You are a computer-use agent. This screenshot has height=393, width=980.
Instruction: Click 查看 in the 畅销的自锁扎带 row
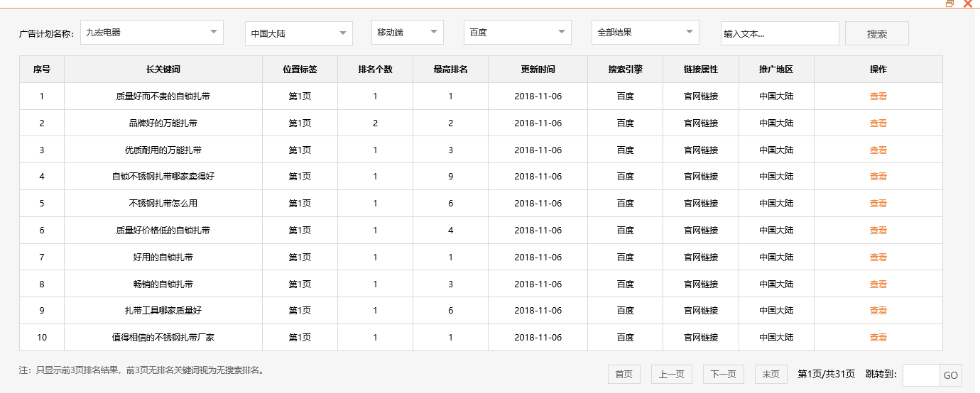(x=878, y=284)
